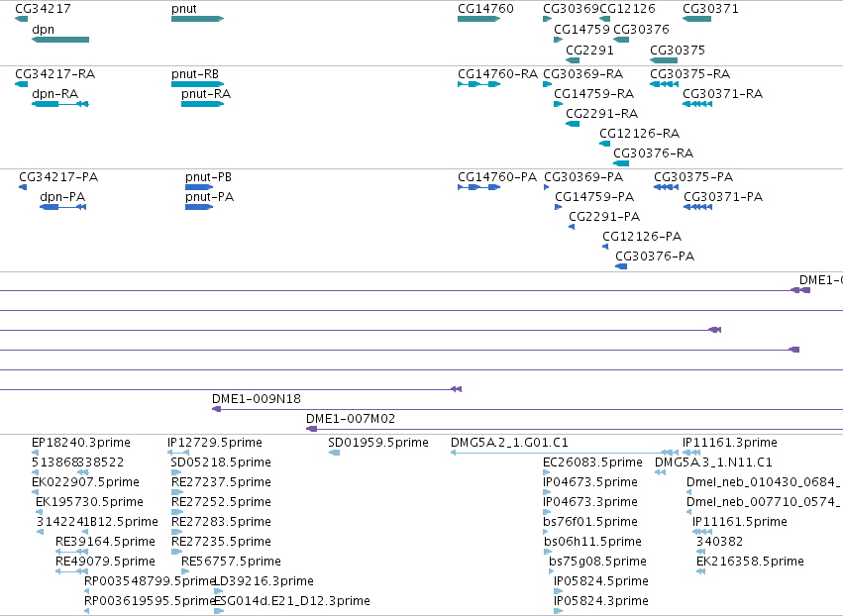
Task: Click the dpn-RA transcript glyph
Action: pyautogui.click(x=60, y=104)
